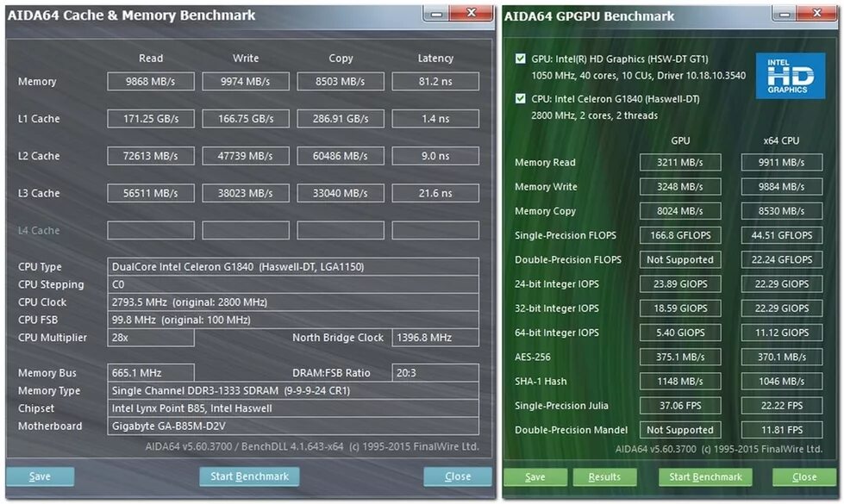The width and height of the screenshot is (844, 504).
Task: Save the GPGPU Benchmark results
Action: pos(535,477)
